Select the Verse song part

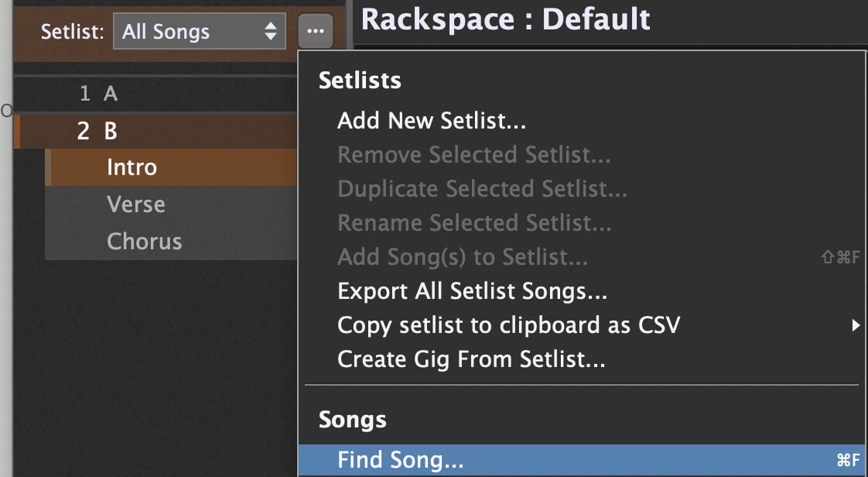pyautogui.click(x=135, y=204)
